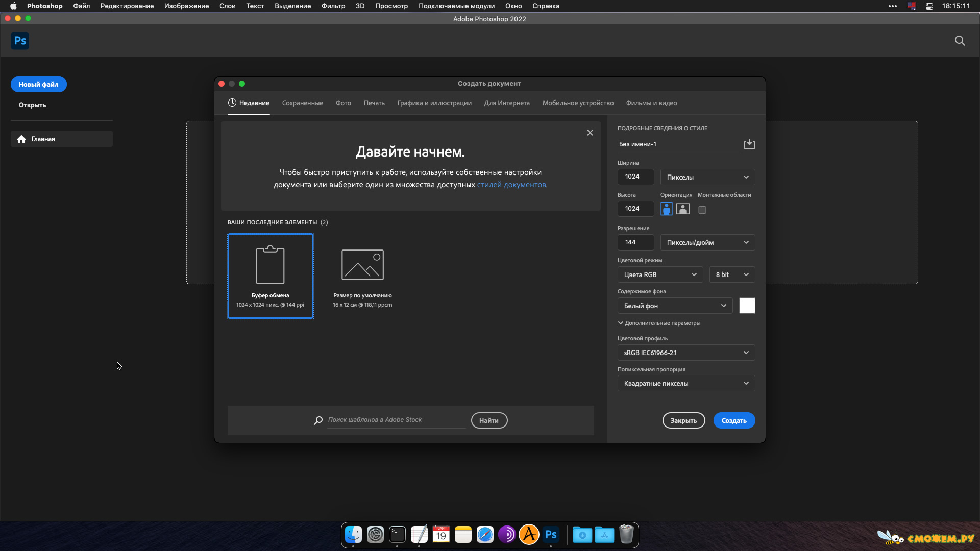Image resolution: width=980 pixels, height=551 pixels.
Task: Switch to the Печать tab
Action: (374, 103)
